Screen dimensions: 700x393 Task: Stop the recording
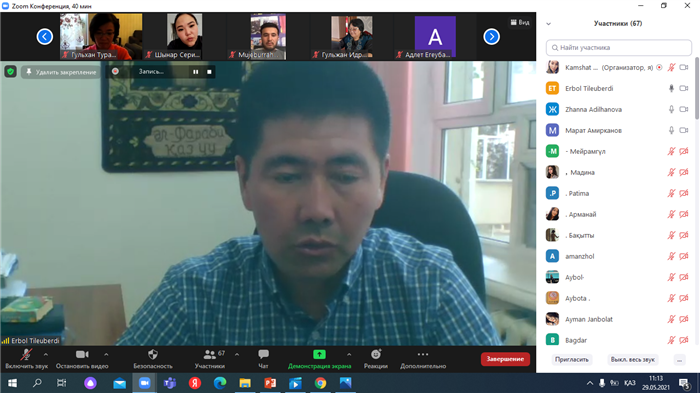click(x=209, y=72)
